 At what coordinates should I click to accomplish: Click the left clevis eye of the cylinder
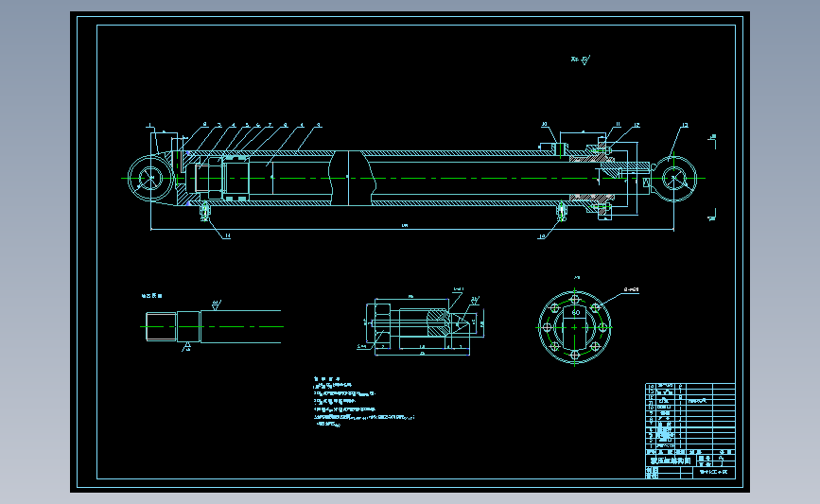point(151,179)
